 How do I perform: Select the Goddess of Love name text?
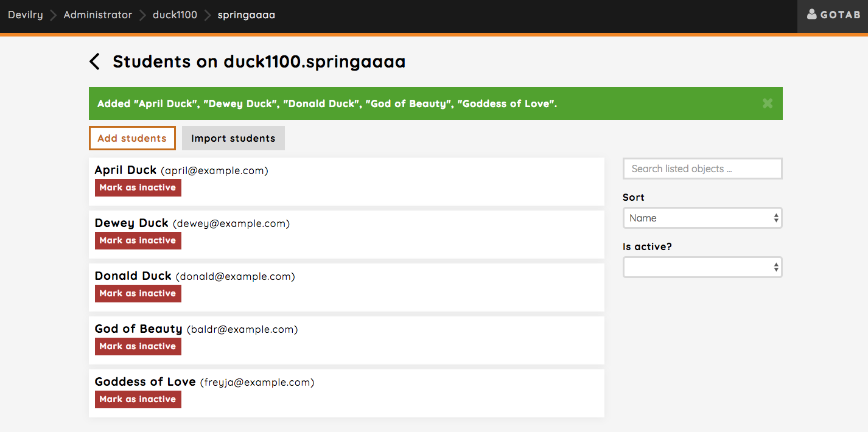pos(145,381)
